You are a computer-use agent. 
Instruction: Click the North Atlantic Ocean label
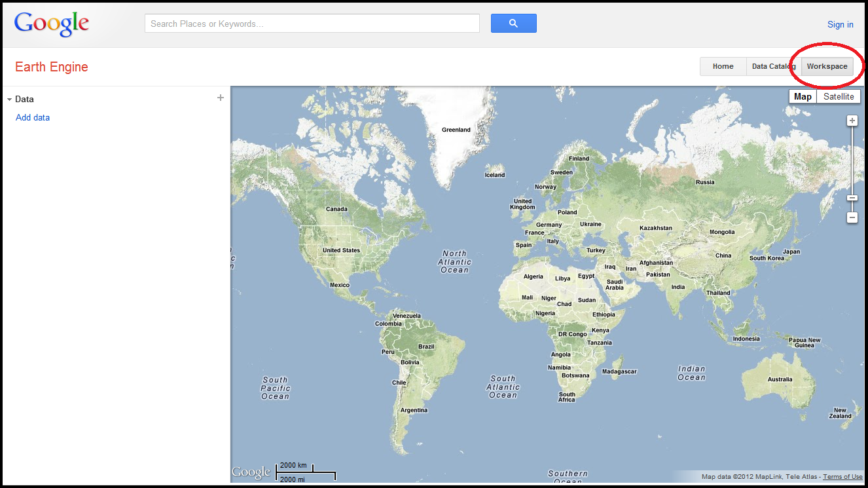tap(454, 261)
